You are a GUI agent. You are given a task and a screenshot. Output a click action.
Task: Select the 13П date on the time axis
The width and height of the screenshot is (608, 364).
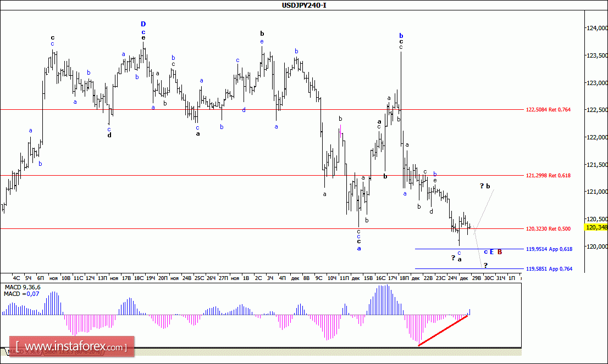coord(102,278)
